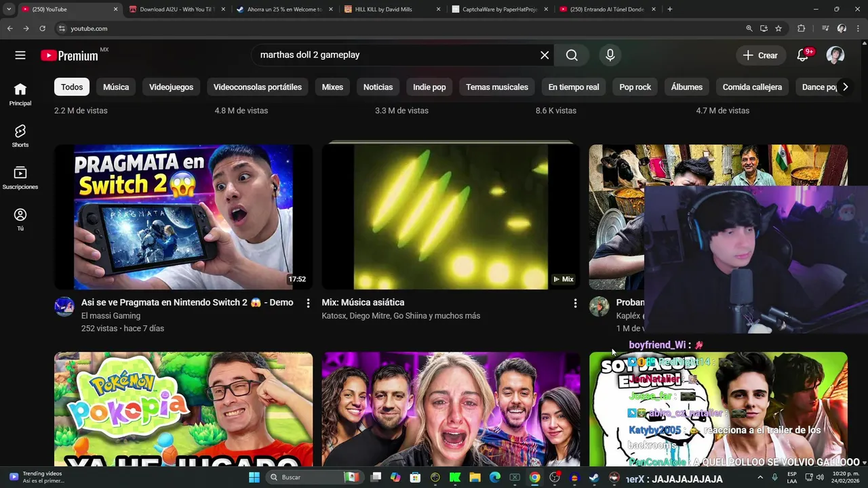Start voice search with the microphone
This screenshot has width=868, height=488.
[610, 56]
